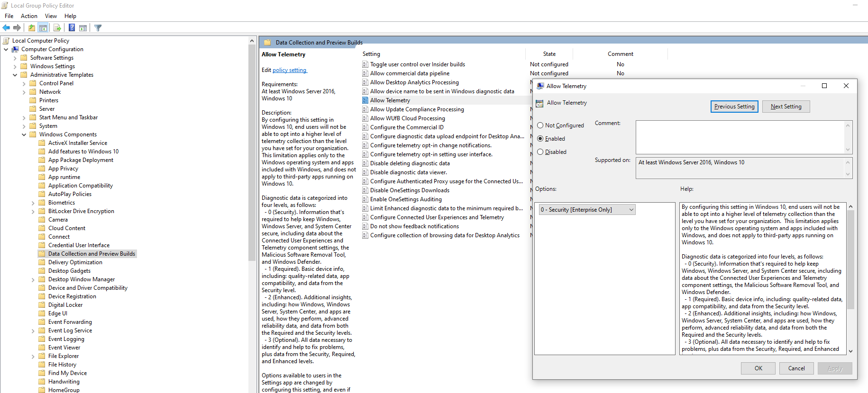Click icon beside Allow Telemetry list row

click(x=365, y=100)
